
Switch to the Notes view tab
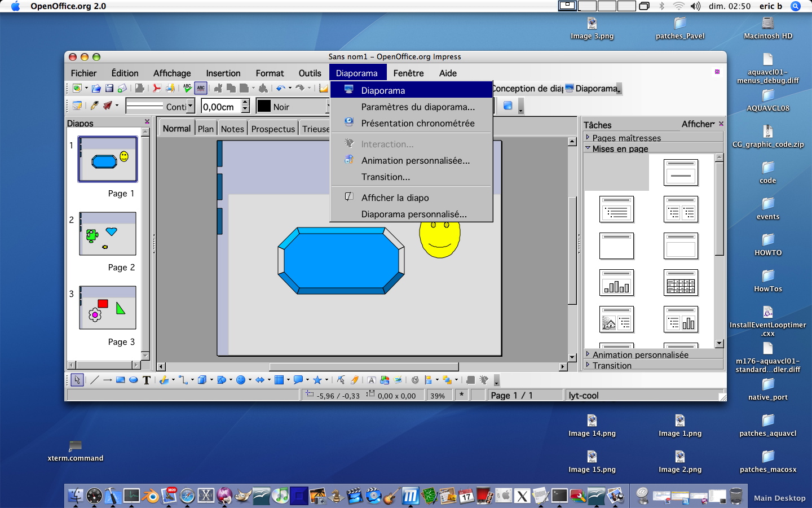click(x=232, y=129)
